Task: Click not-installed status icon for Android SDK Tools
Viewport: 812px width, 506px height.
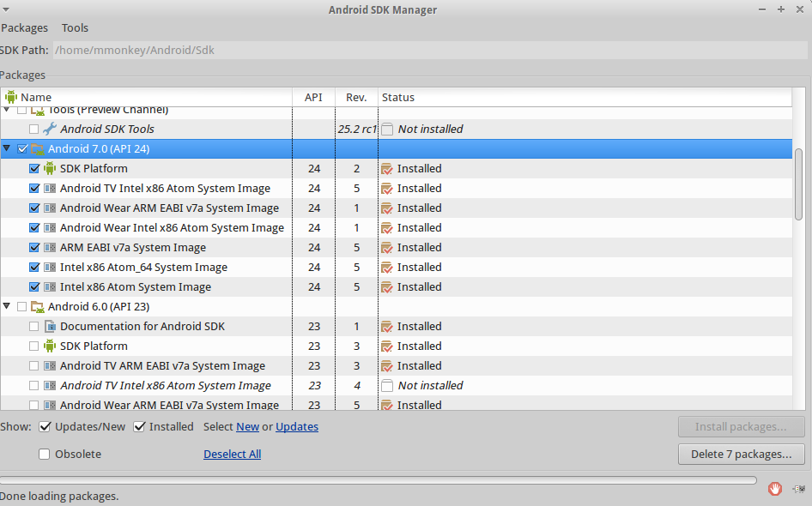Action: (387, 130)
